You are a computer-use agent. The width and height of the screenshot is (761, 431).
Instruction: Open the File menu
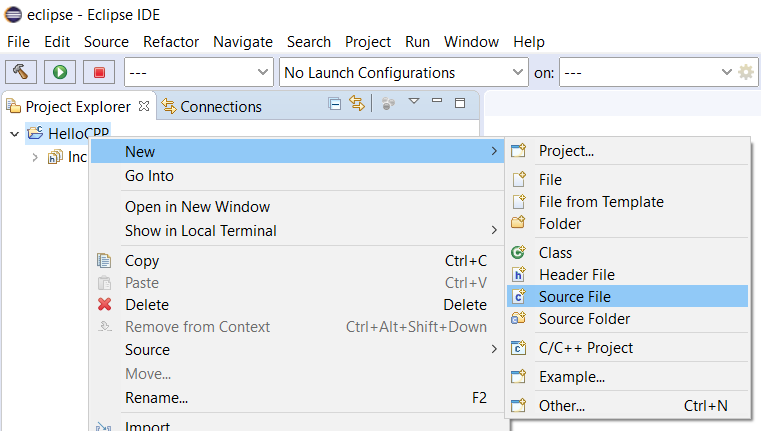[18, 42]
